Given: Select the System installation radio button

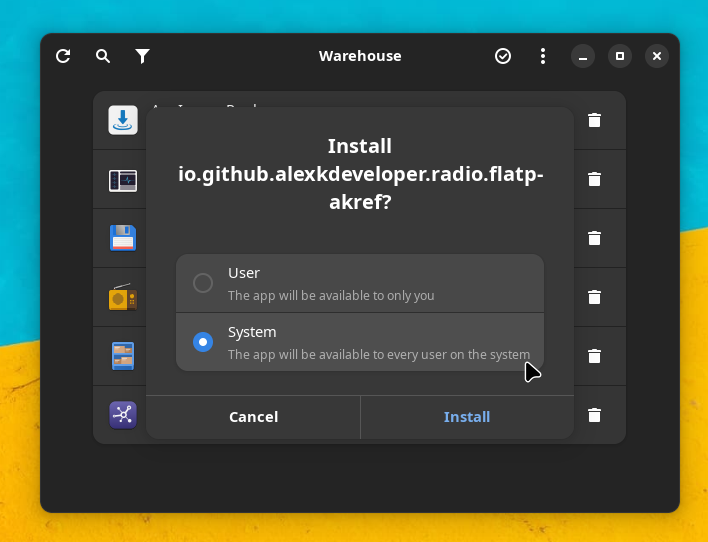Looking at the screenshot, I should [203, 342].
